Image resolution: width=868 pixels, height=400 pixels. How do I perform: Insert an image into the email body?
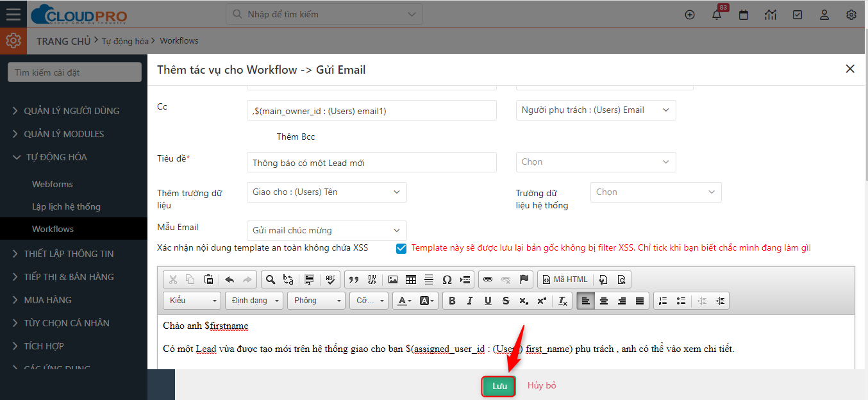tap(393, 279)
